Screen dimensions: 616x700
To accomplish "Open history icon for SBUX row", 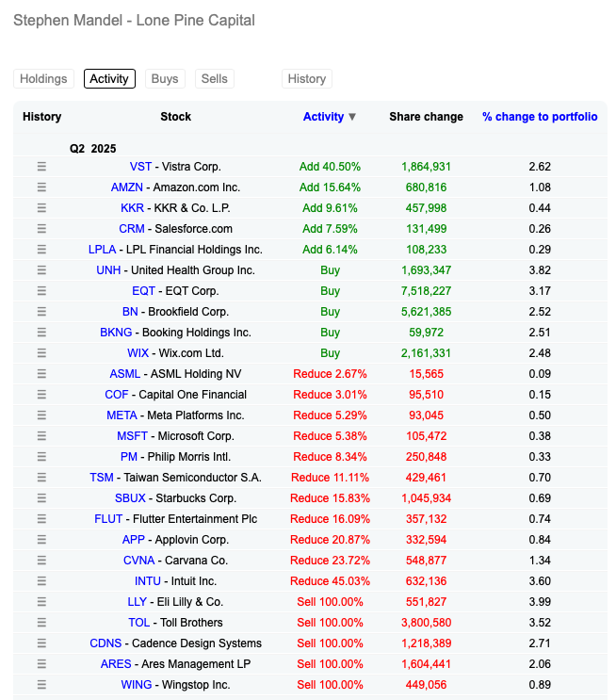I will [x=41, y=498].
